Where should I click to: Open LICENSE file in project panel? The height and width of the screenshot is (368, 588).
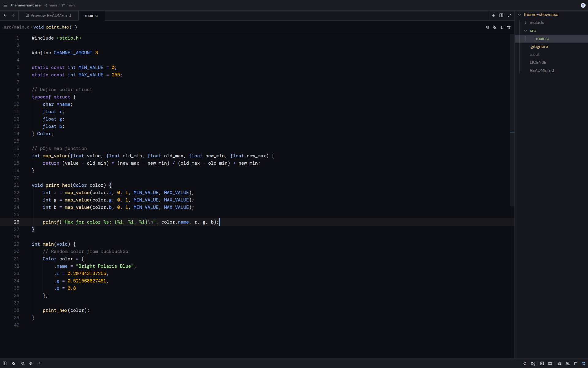[x=551, y=62]
